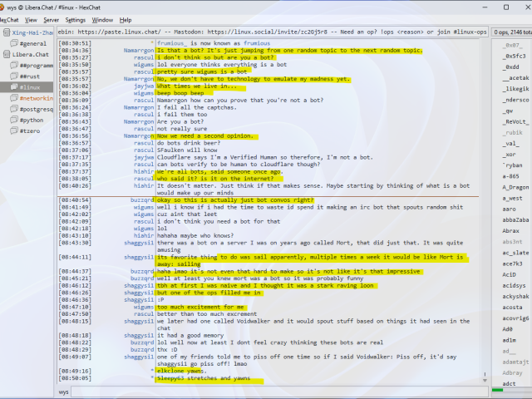
Task: Click the icon beside the #python channel
Action: pos(13,120)
